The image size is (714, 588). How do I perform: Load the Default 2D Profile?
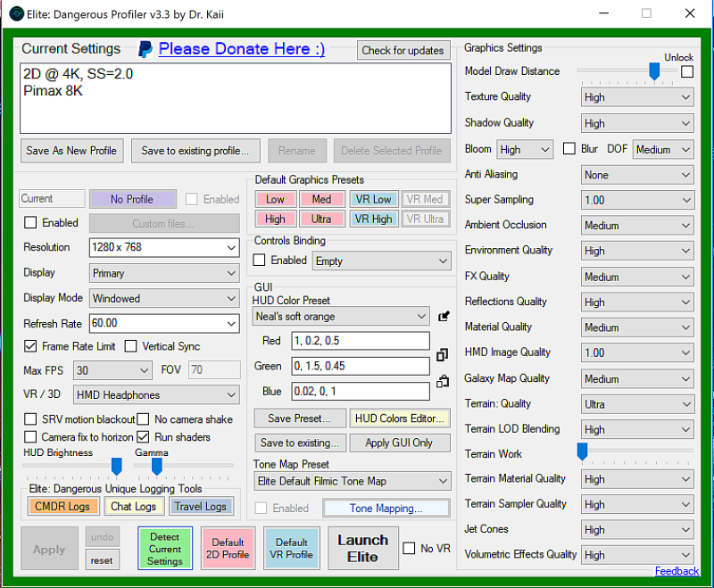(x=228, y=549)
